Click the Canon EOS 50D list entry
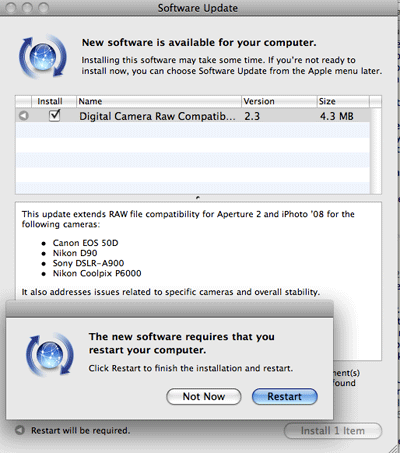The height and width of the screenshot is (453, 400). click(85, 243)
